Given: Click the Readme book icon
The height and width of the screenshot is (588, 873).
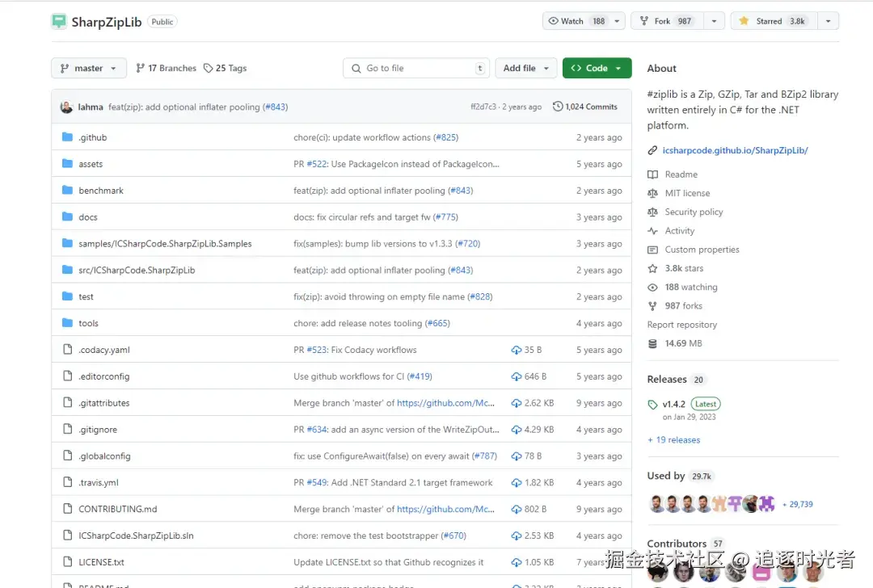Looking at the screenshot, I should point(652,174).
